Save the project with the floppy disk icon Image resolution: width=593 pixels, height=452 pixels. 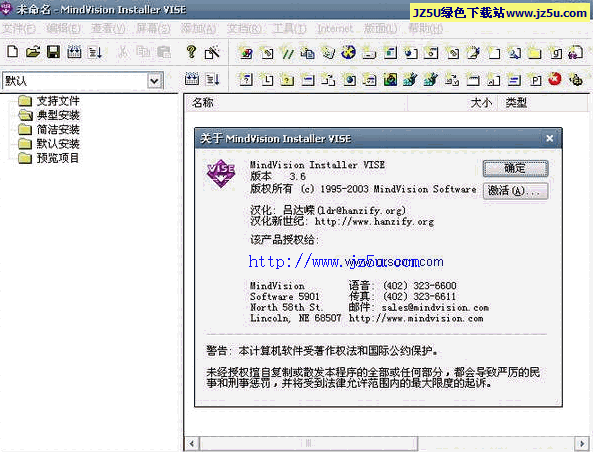pyautogui.click(x=53, y=51)
